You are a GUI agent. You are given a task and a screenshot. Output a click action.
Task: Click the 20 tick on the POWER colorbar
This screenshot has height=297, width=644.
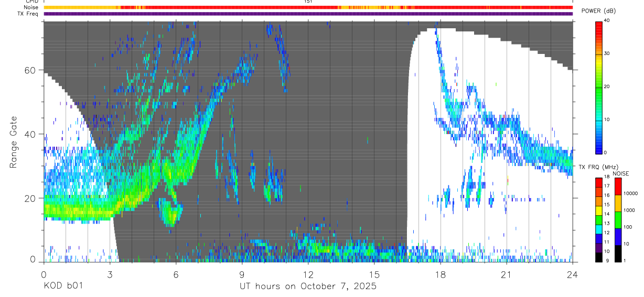[607, 86]
